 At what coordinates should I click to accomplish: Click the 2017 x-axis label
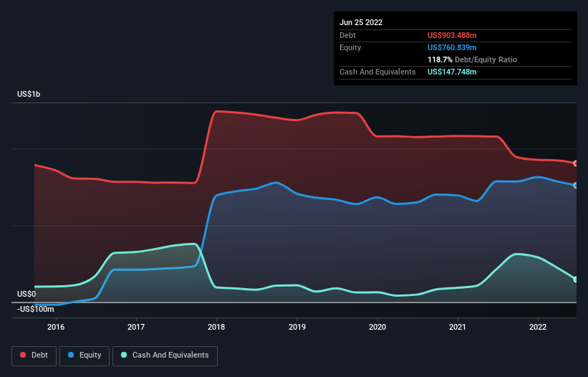click(x=136, y=327)
